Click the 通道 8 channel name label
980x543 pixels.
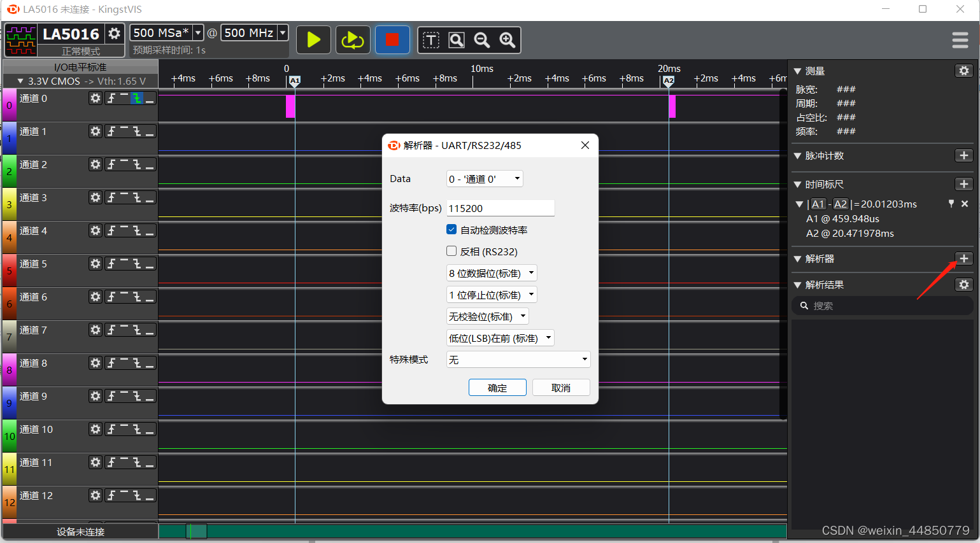point(33,363)
